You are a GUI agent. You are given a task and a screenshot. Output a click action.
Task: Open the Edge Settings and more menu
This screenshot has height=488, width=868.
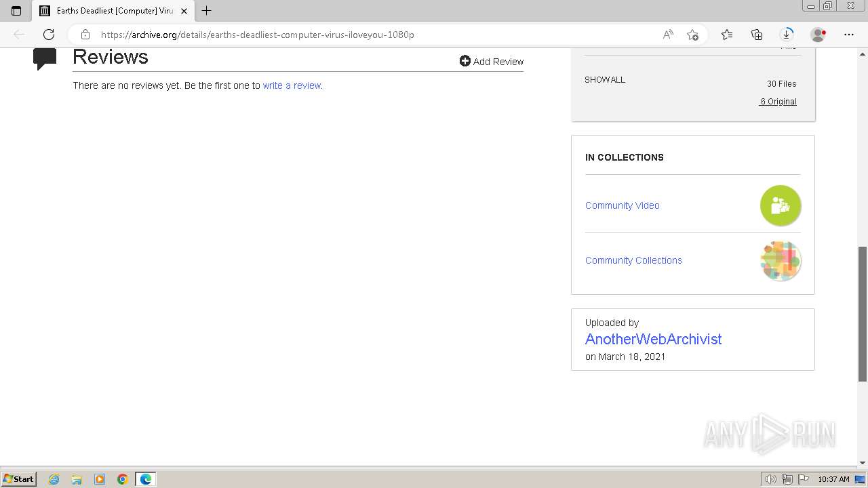pos(849,35)
